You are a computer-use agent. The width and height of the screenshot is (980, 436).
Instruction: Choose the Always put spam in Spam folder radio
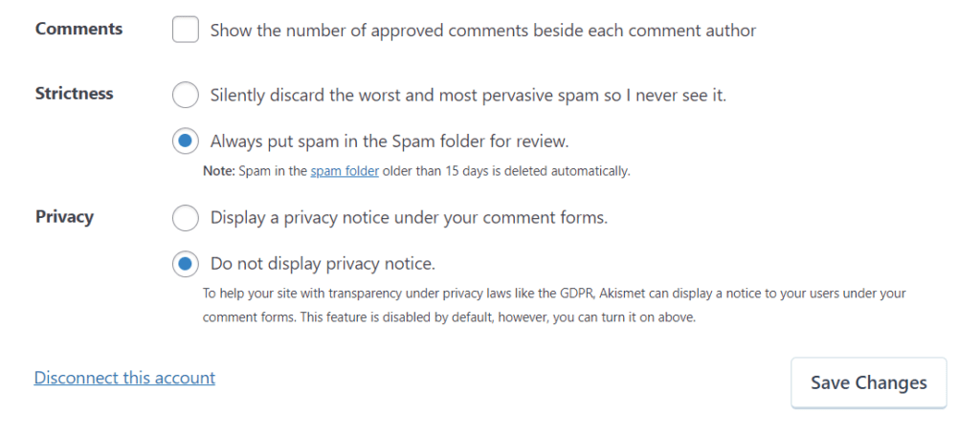[x=186, y=142]
